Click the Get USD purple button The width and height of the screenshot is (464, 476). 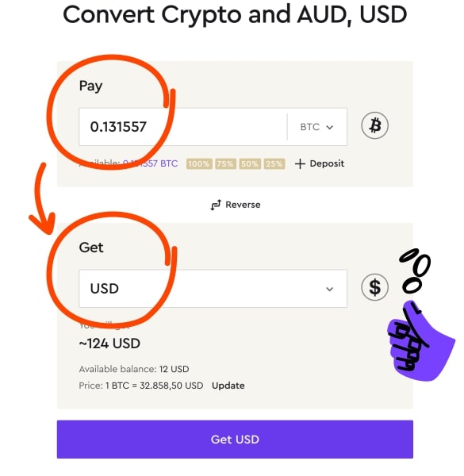pos(235,440)
